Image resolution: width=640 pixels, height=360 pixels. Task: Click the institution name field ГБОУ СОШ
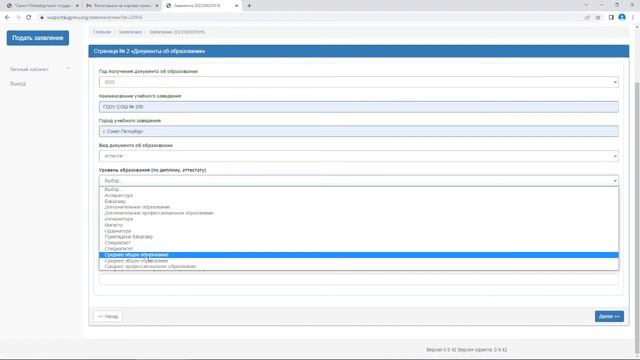tap(358, 107)
